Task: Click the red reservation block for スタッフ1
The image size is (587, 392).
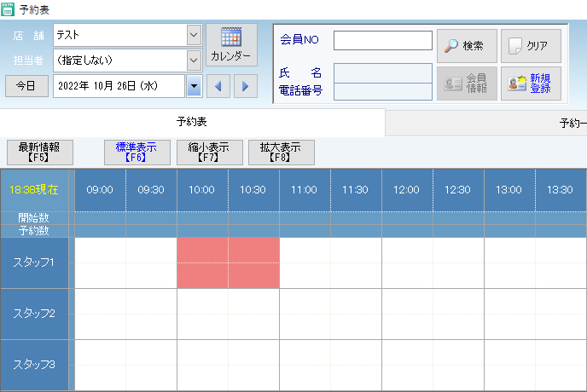Action: click(x=228, y=262)
